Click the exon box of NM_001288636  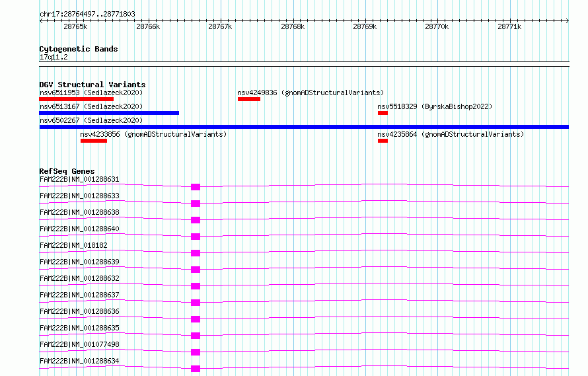point(196,319)
